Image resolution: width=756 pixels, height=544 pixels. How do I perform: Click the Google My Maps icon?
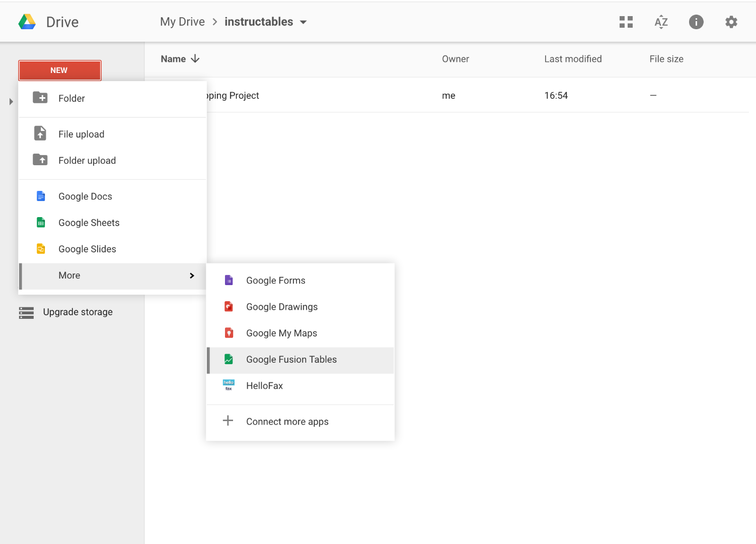(x=229, y=332)
